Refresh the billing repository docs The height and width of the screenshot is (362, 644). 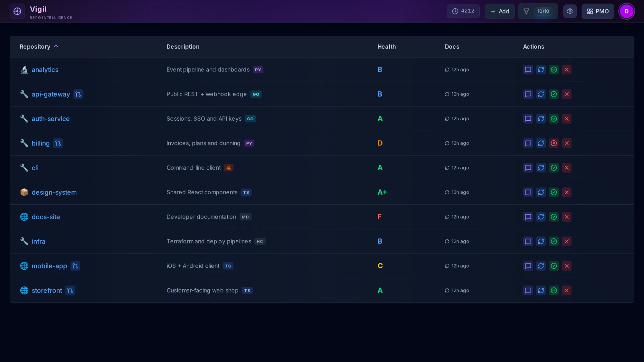[x=541, y=143]
